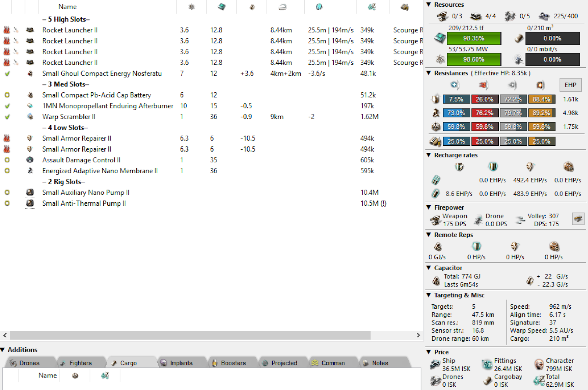Click the firepower view toggle icon beside Volley

click(x=578, y=219)
